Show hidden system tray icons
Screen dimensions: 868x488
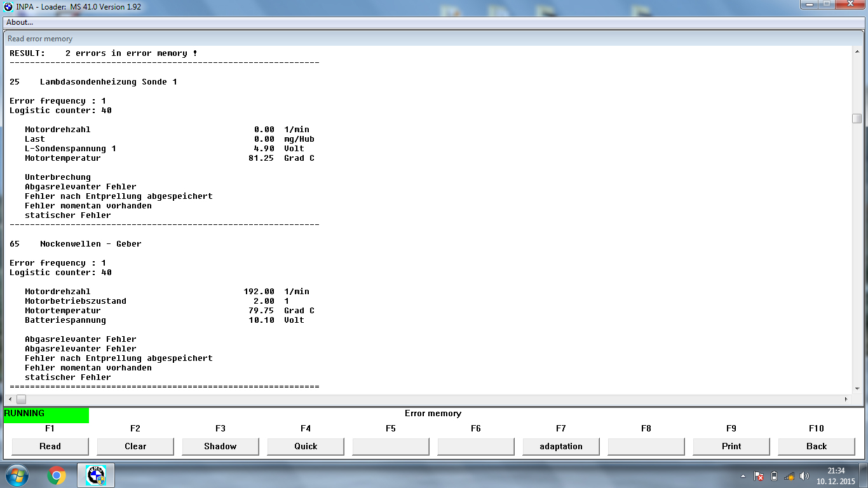coord(743,476)
